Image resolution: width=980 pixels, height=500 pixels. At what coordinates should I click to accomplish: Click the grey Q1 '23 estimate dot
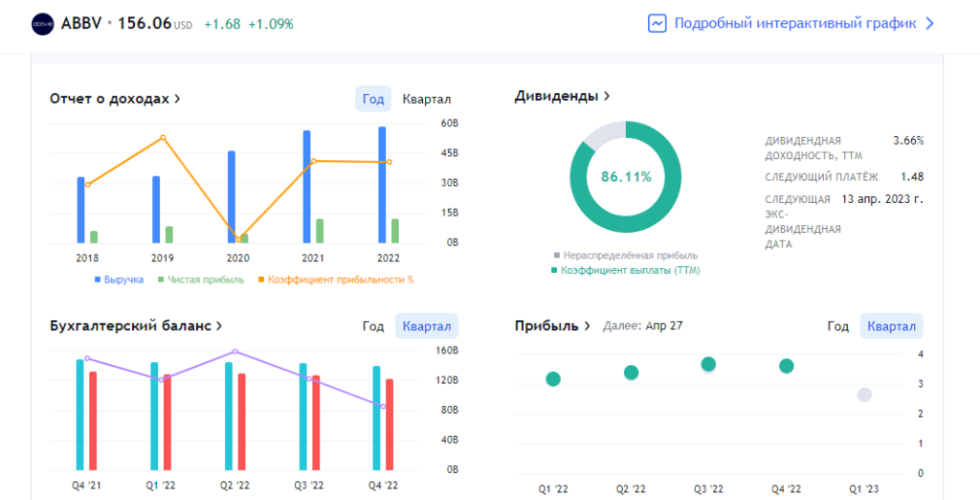(864, 395)
